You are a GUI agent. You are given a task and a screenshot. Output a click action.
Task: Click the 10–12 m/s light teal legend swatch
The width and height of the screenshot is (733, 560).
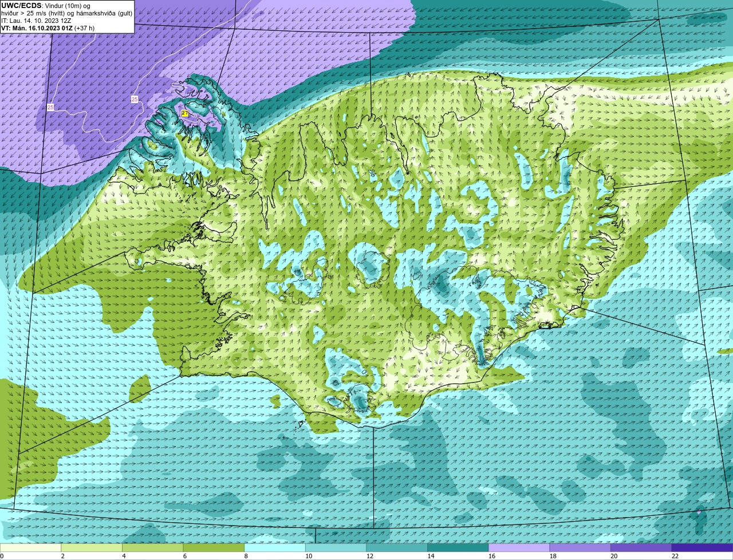336,547
